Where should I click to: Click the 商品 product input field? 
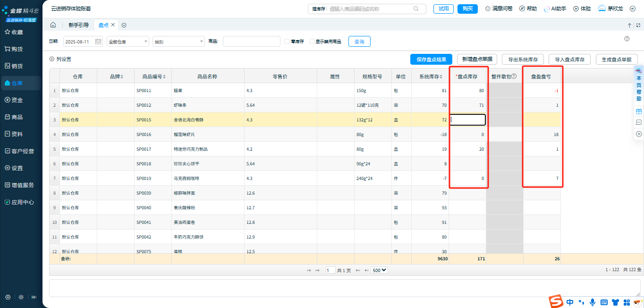click(x=251, y=42)
